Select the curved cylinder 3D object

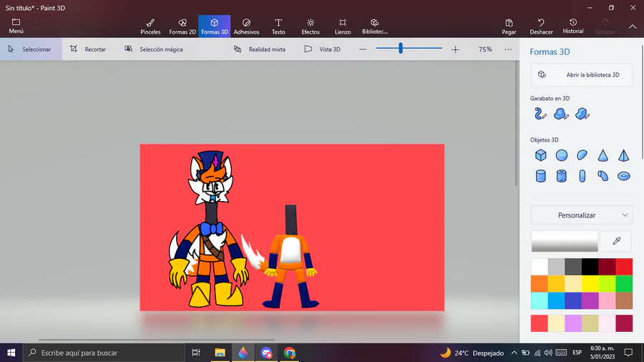point(603,176)
